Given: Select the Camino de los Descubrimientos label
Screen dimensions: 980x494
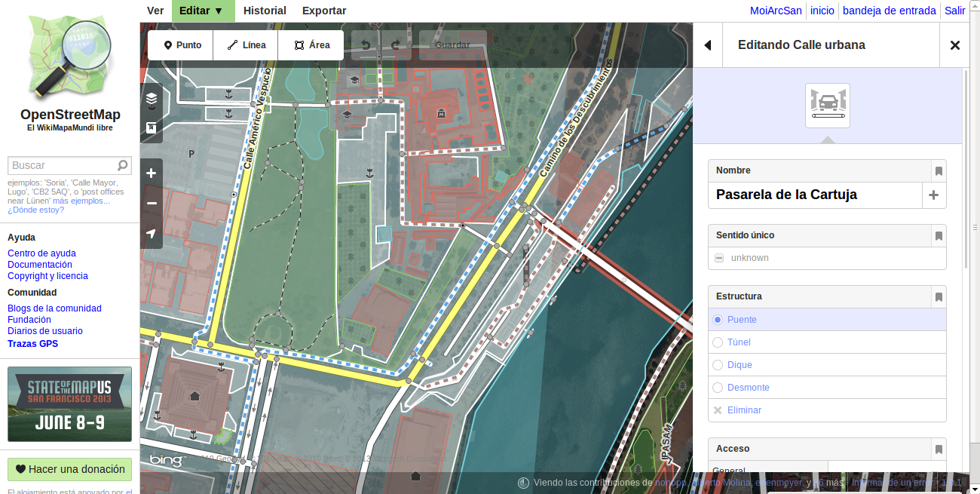Looking at the screenshot, I should [576, 119].
